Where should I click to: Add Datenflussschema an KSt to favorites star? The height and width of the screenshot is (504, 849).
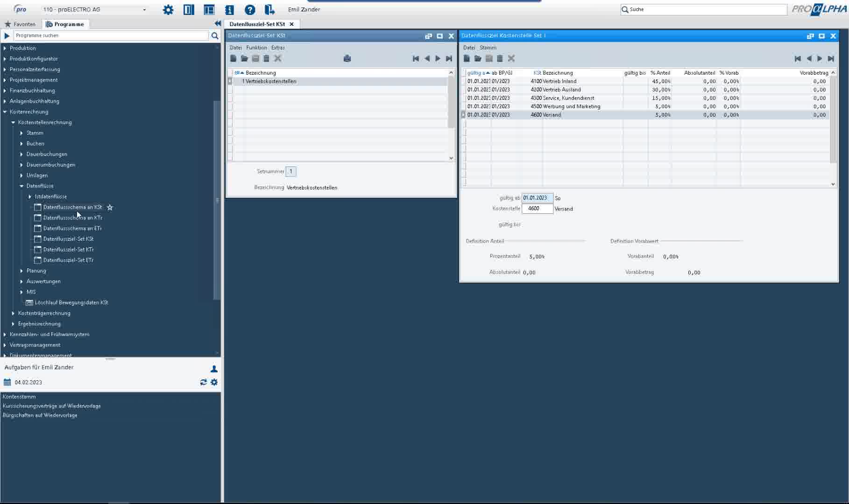110,207
